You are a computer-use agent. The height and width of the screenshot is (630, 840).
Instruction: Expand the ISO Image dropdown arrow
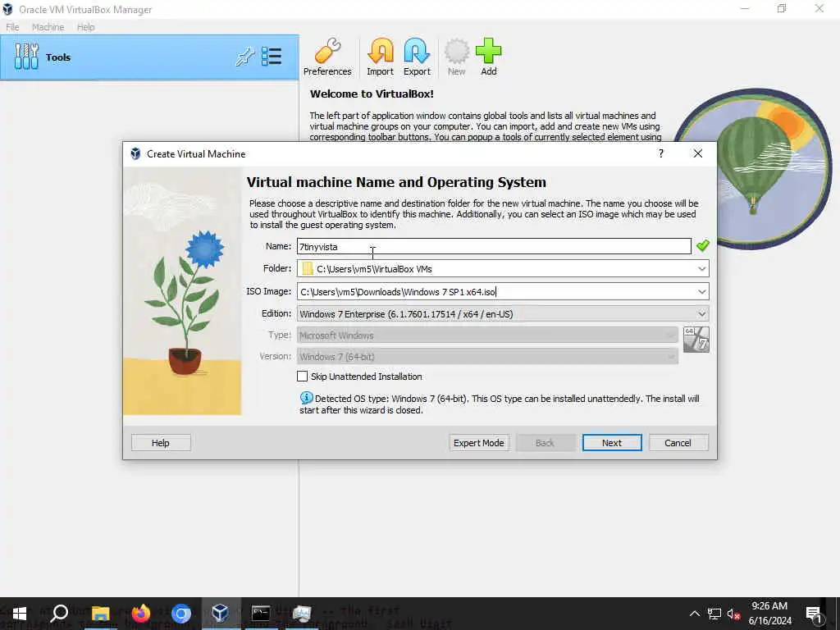click(702, 291)
